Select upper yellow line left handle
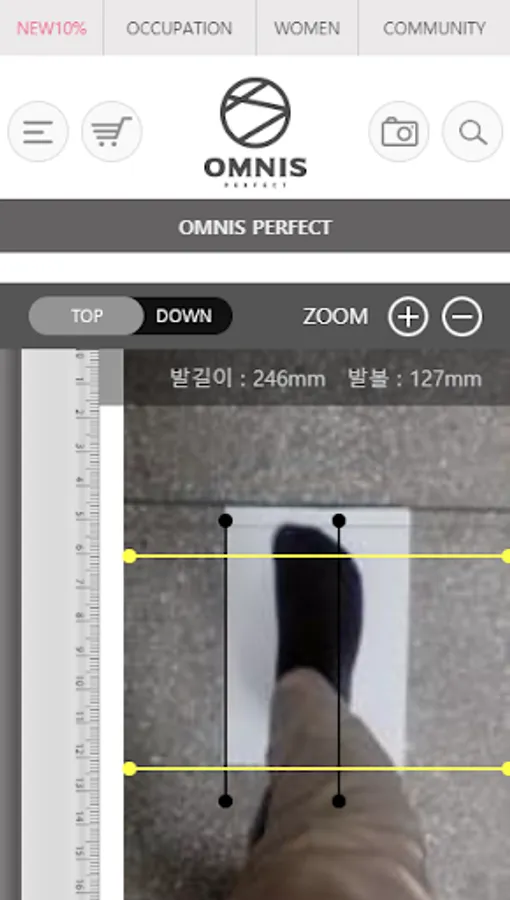This screenshot has width=510, height=900. point(130,556)
